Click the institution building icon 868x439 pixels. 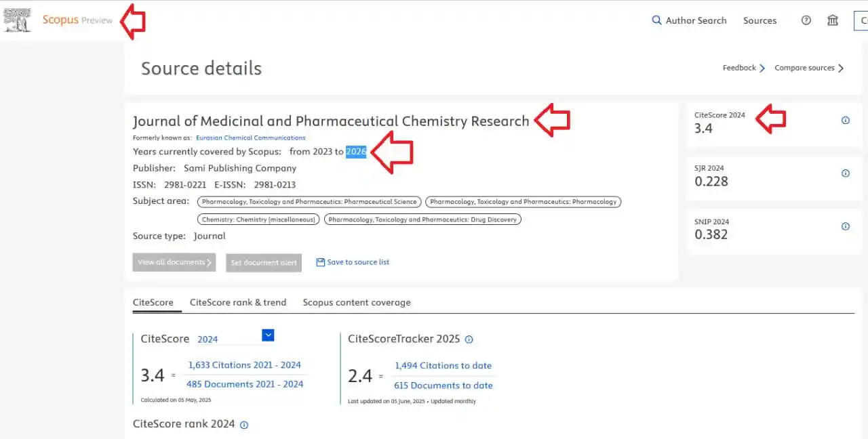click(x=833, y=20)
